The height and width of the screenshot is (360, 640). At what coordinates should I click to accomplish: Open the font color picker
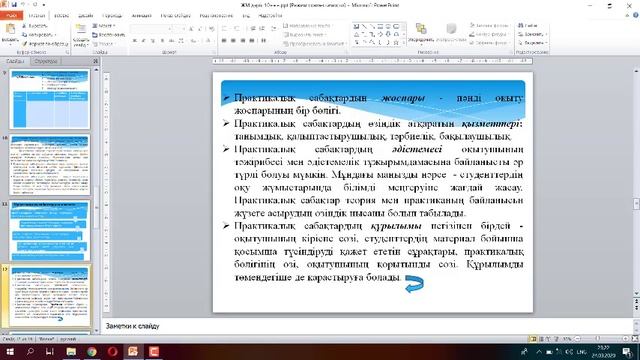(x=208, y=41)
